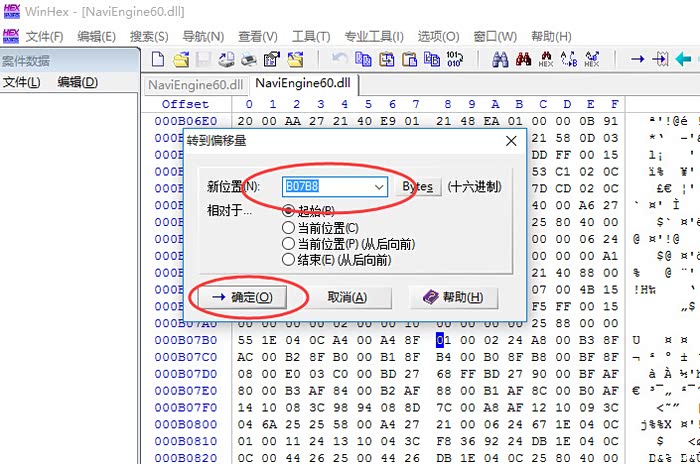
Task: Click the Undo arrow toolbar icon
Action: (x=340, y=60)
